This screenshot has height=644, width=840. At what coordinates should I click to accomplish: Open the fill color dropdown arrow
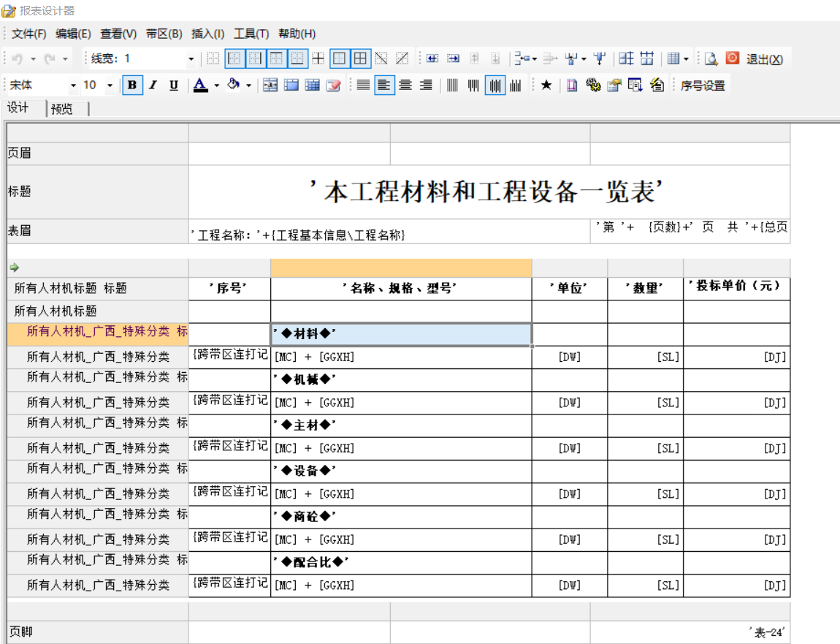coord(248,86)
